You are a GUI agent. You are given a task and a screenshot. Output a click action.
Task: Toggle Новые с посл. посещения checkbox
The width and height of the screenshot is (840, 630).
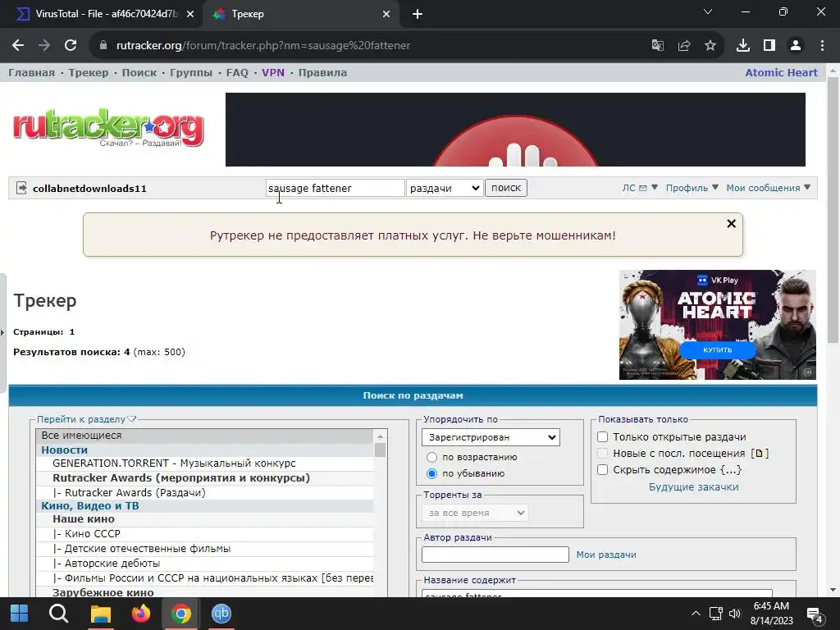click(x=603, y=454)
